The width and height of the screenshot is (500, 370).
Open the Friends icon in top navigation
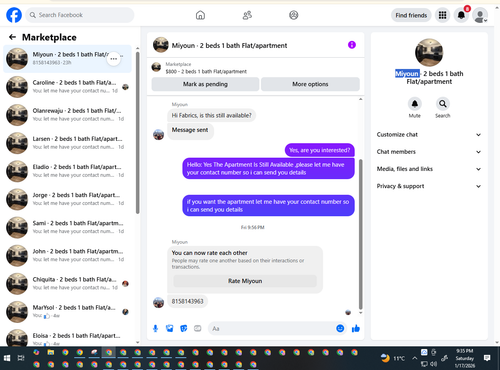pyautogui.click(x=247, y=15)
